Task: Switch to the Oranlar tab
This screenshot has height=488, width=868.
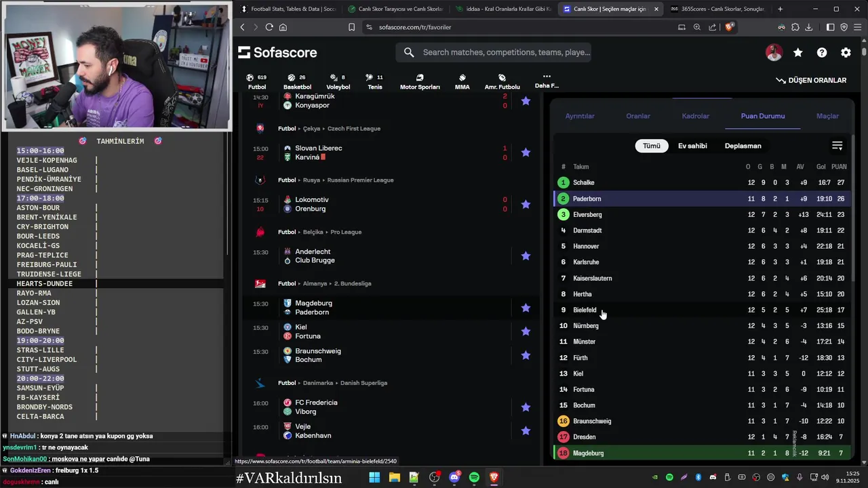Action: pyautogui.click(x=638, y=116)
